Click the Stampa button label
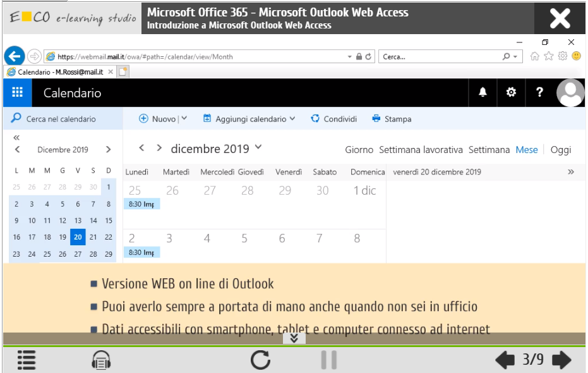The width and height of the screenshot is (588, 373). pyautogui.click(x=398, y=119)
